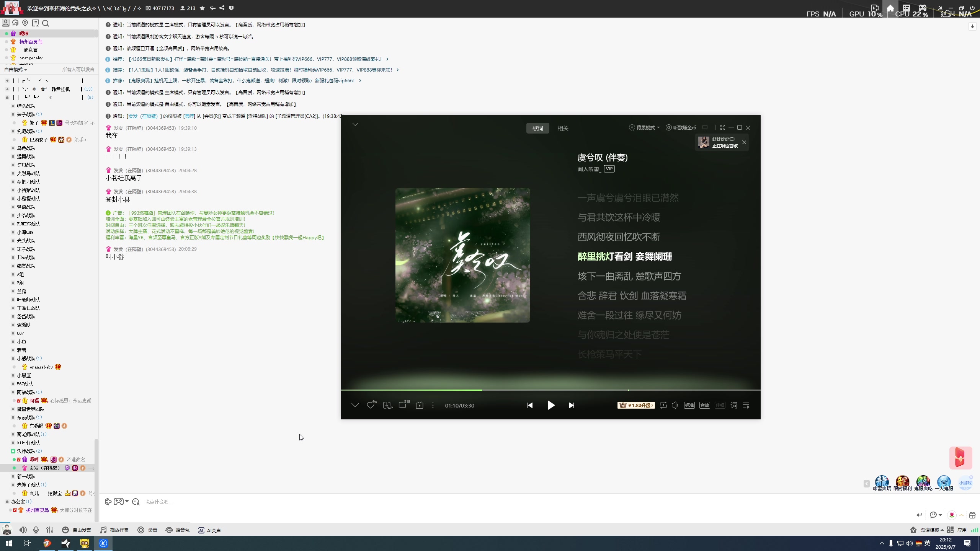Open the 应用 apps grid
The width and height of the screenshot is (980, 551).
957,530
